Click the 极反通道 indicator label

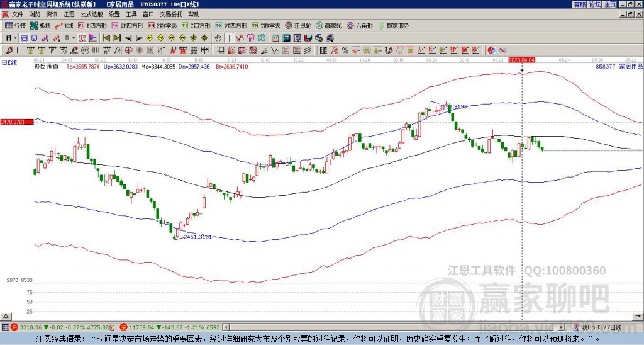(46, 67)
